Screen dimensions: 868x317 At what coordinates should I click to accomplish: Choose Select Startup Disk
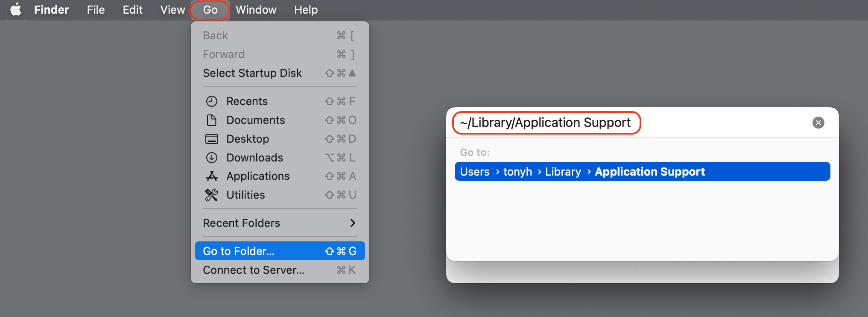pos(280,73)
